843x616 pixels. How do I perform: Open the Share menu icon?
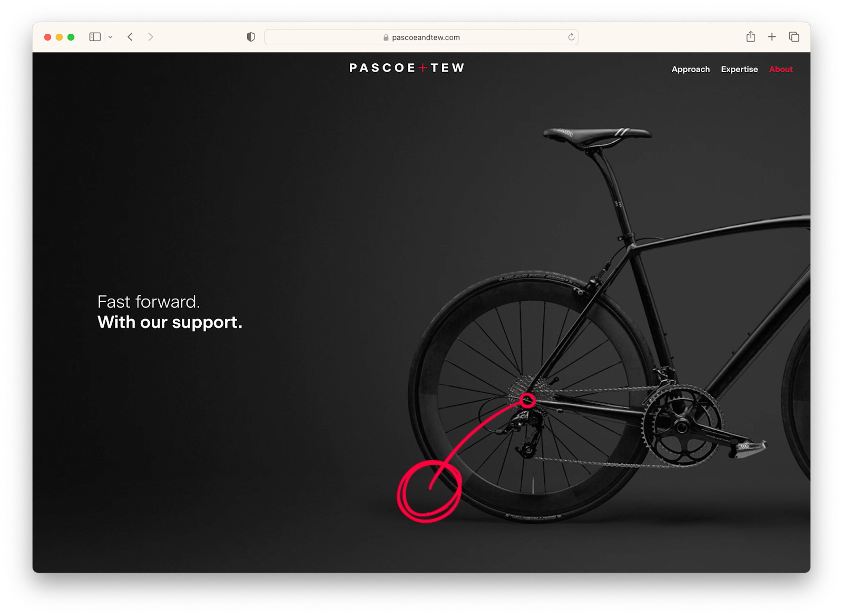tap(751, 36)
